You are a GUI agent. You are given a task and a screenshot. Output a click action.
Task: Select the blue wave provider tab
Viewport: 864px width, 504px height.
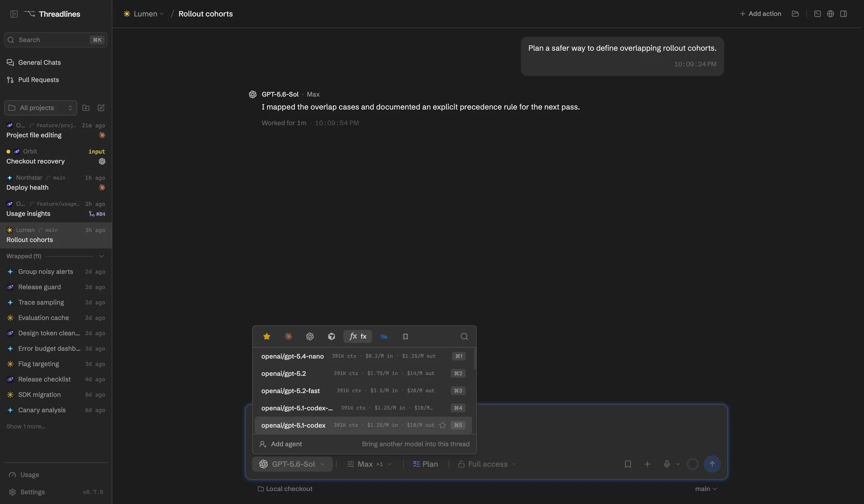click(x=384, y=336)
